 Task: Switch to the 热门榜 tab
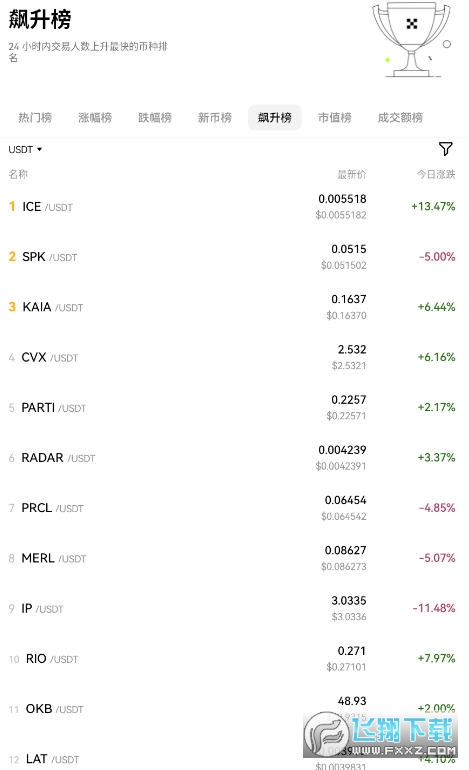tap(35, 117)
